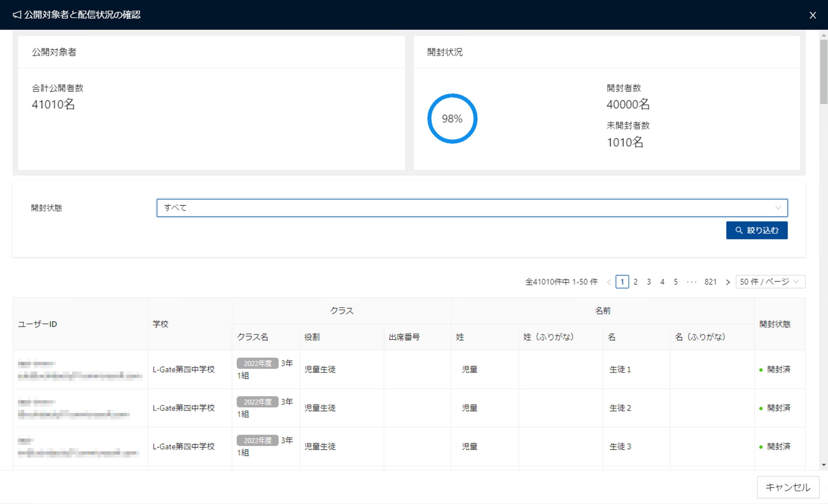Click the ユーザーID column header

coord(37,324)
